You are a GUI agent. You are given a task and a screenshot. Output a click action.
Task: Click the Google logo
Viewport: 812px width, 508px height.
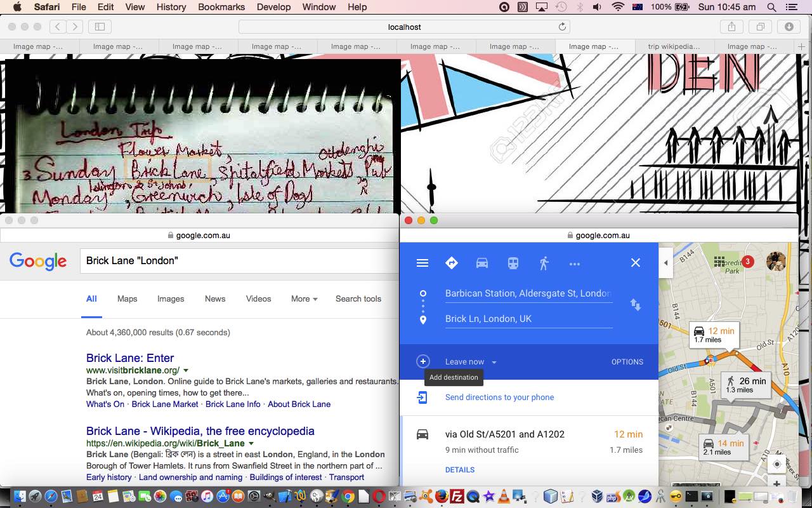38,261
